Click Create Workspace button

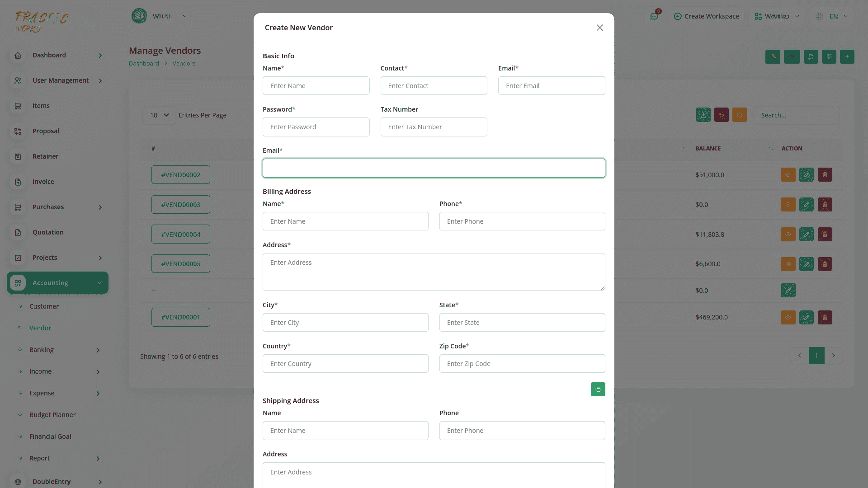pos(706,16)
